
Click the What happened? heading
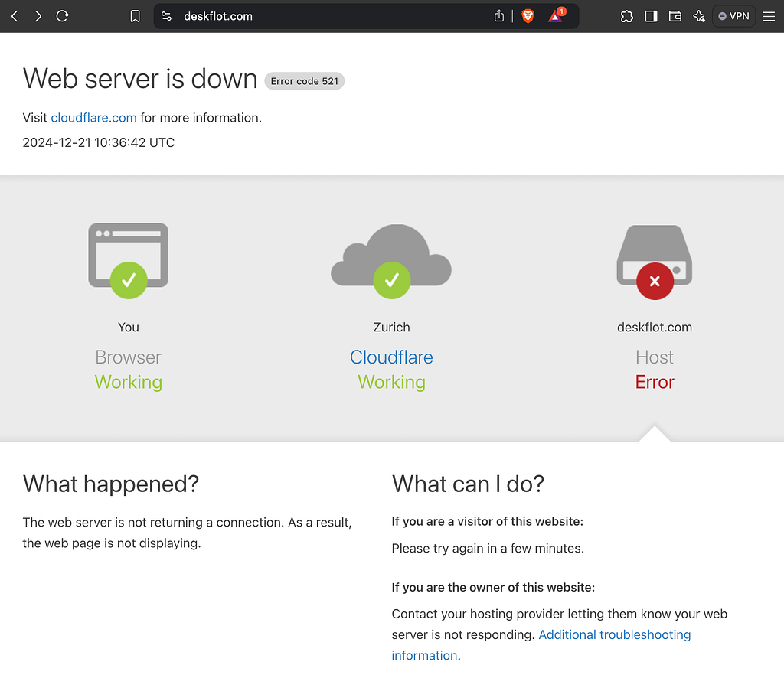111,484
